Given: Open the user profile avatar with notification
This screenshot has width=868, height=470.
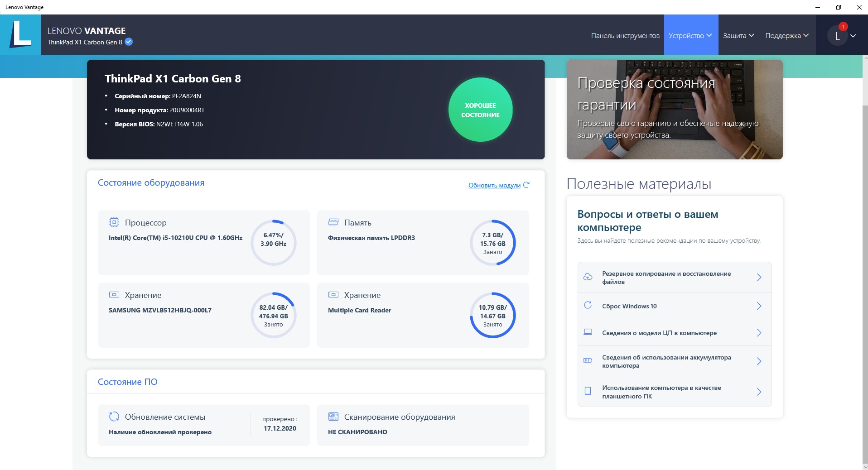Looking at the screenshot, I should click(x=838, y=35).
